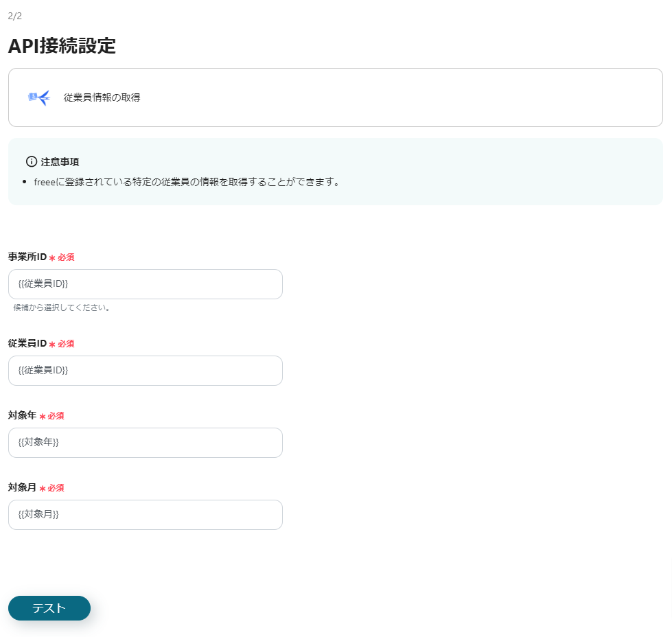The image size is (672, 637).
Task: Focus the 従業員ID input field
Action: coord(146,371)
